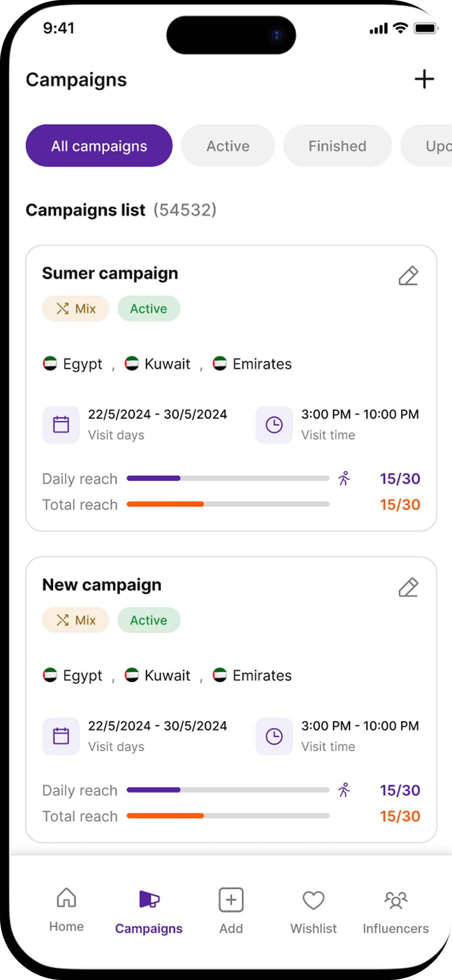Tap the Active badge on New campaign
The width and height of the screenshot is (452, 980).
click(149, 620)
